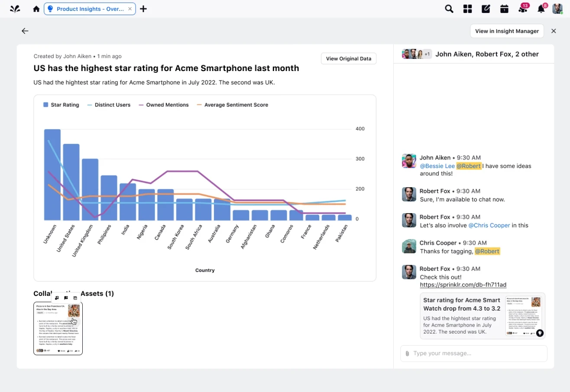570x392 pixels.
Task: Click the @Robert mention in Chris Cooper's message
Action: (x=487, y=251)
